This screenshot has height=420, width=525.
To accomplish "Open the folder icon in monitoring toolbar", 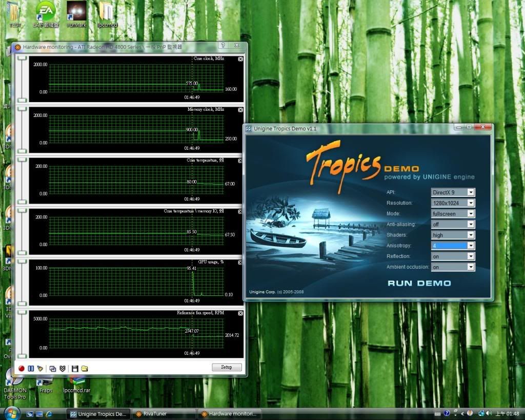I will pos(85,368).
